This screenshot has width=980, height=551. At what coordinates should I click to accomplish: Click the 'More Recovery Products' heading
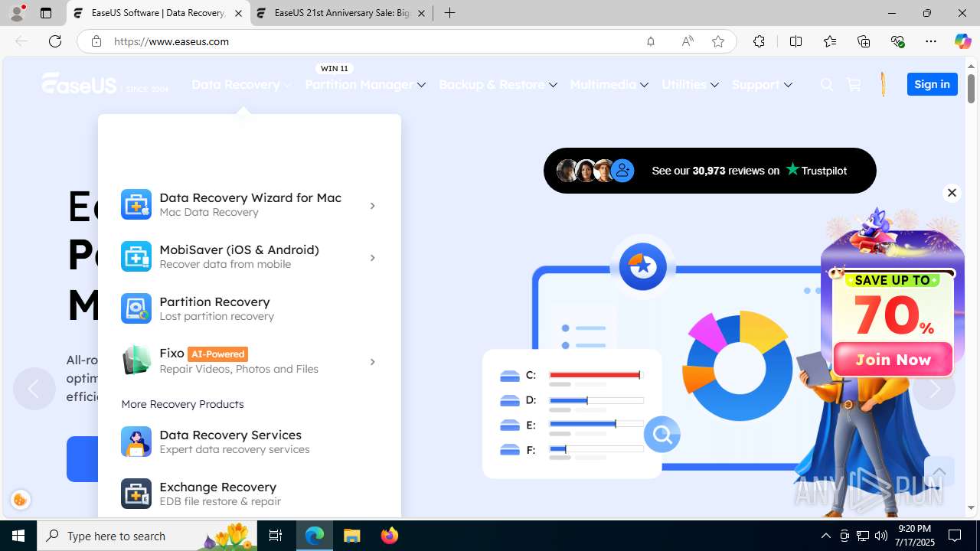click(182, 403)
